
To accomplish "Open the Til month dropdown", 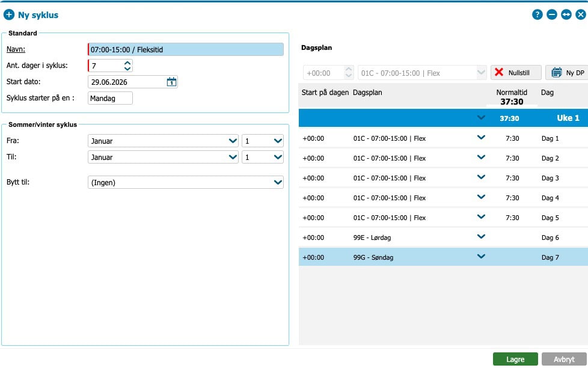I will (163, 157).
